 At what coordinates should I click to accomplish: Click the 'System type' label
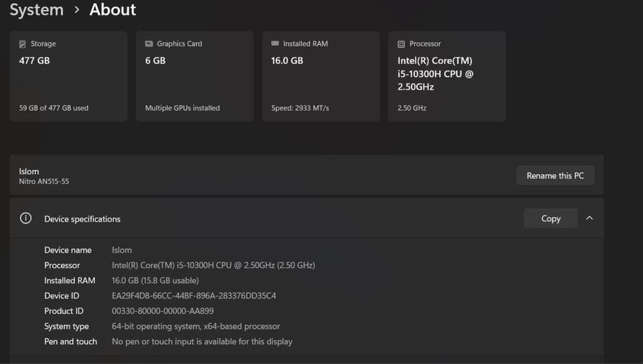(66, 326)
